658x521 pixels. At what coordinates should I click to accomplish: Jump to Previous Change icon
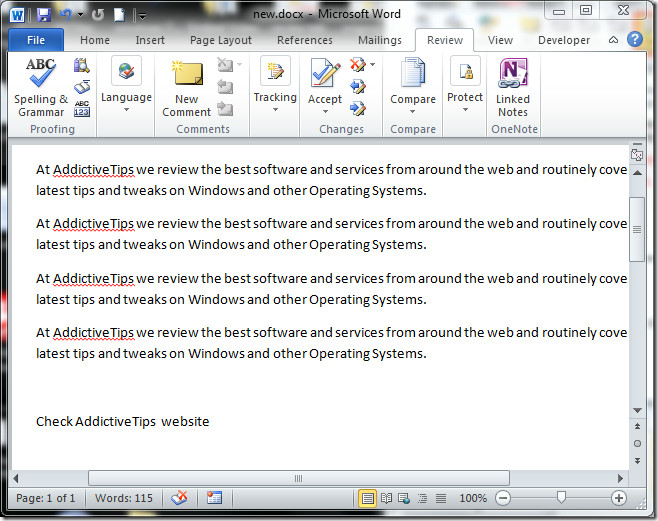click(x=358, y=87)
